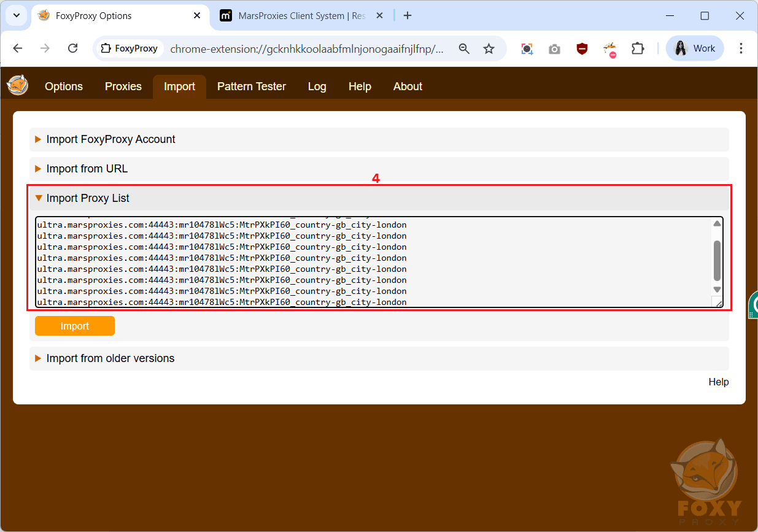Go back with the browser arrow

pyautogui.click(x=18, y=48)
